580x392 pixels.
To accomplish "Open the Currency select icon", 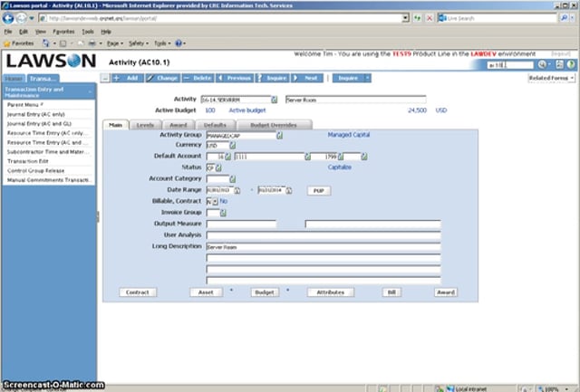I will 232,145.
